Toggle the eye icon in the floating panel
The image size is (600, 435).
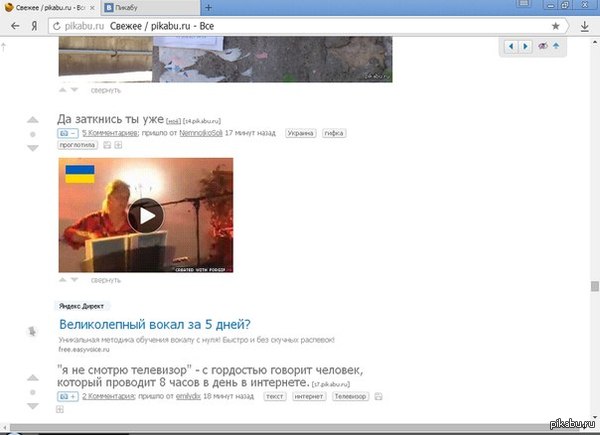(x=543, y=46)
